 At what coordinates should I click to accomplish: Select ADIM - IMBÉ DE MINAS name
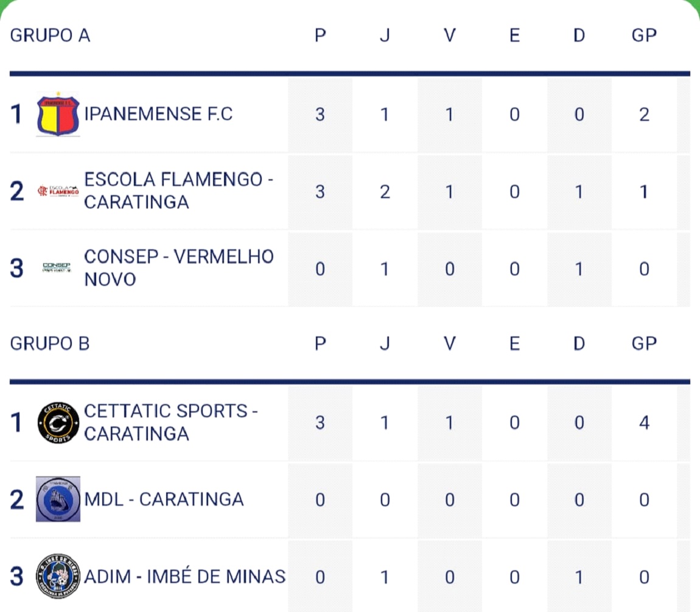[184, 576]
